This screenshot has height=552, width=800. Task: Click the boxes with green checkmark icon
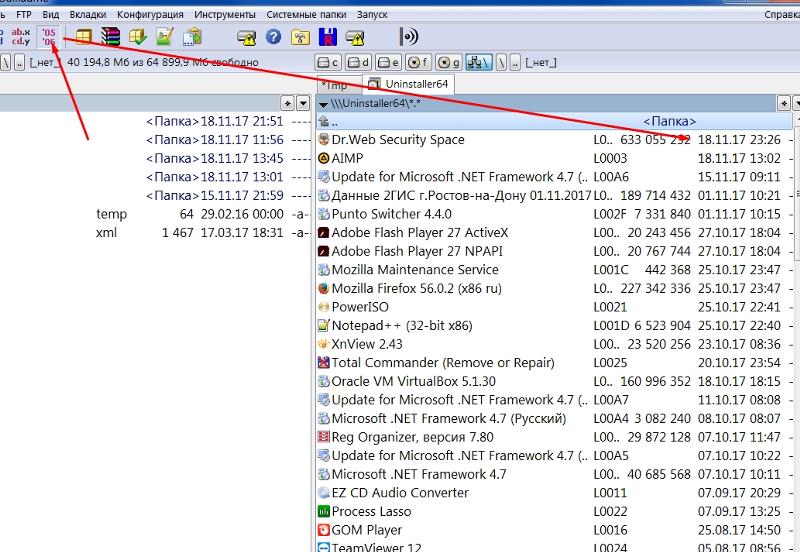point(138,37)
